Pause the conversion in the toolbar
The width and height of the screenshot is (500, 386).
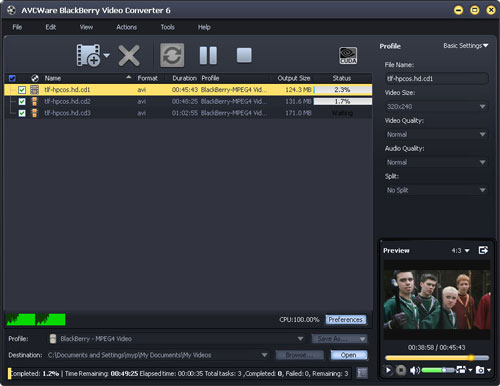[x=208, y=55]
